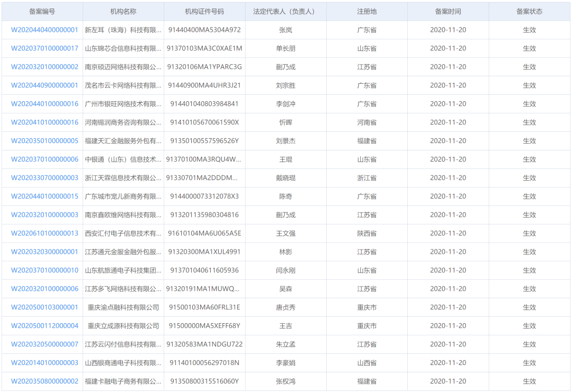Open record W2020610100000013 link
Screen dimensions: 572x392
44,233
